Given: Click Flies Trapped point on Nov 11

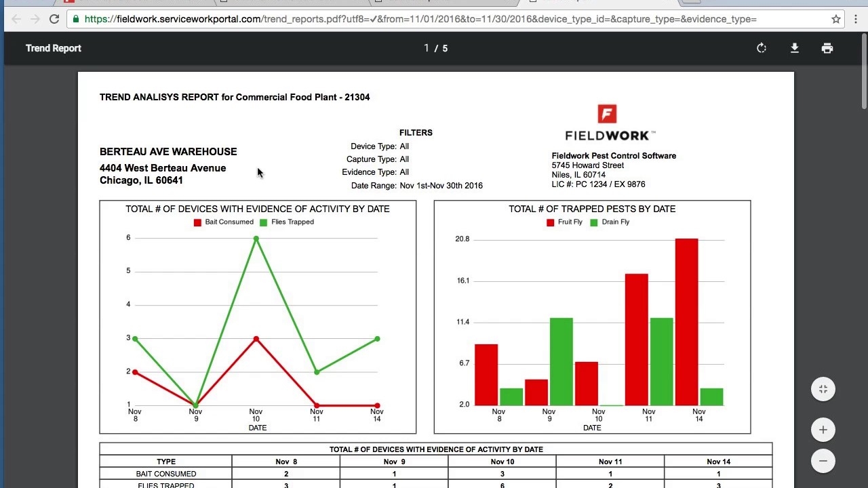Looking at the screenshot, I should (x=317, y=372).
